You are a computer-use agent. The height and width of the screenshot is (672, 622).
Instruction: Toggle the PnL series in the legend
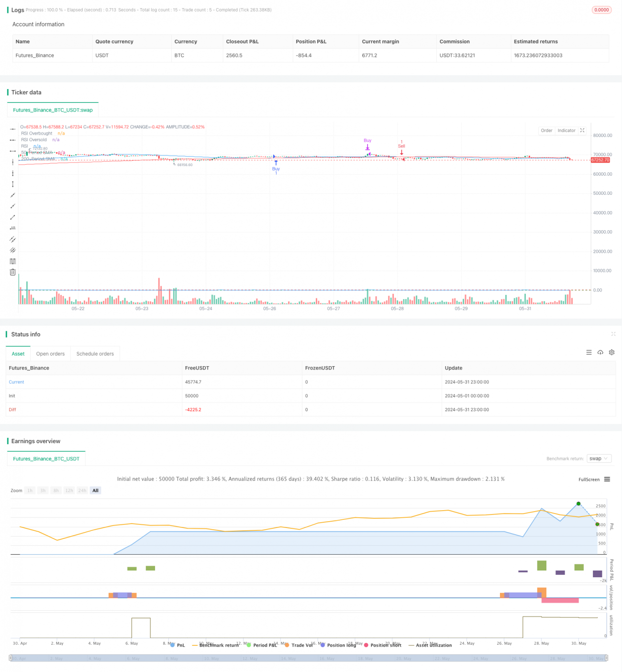(178, 645)
